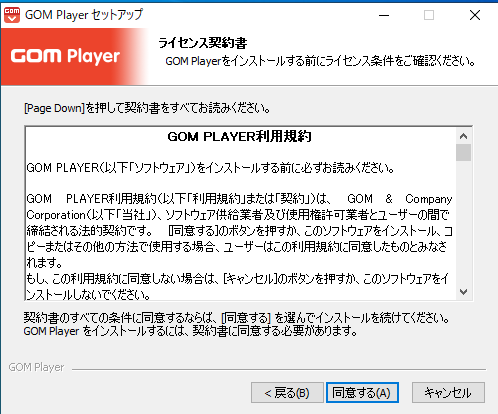Screen dimensions: 498x414
Task: Click the [Page Down] instruction line
Action: tap(147, 108)
